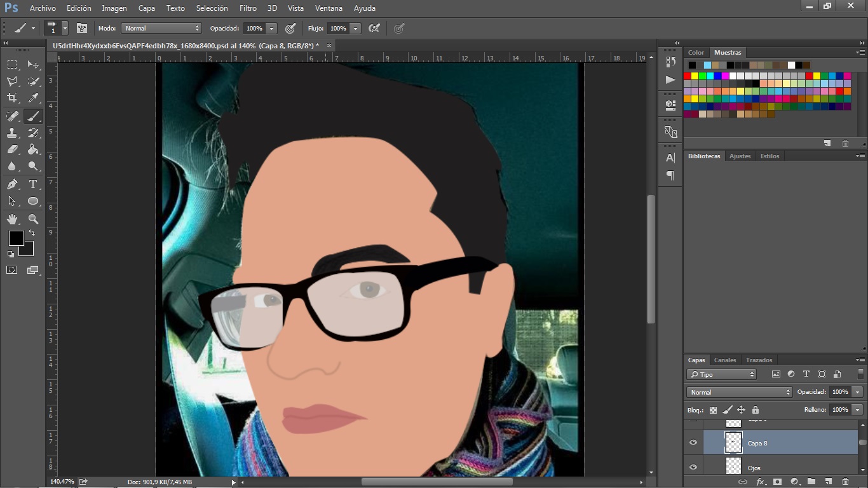Select the Hand tool

click(x=12, y=219)
